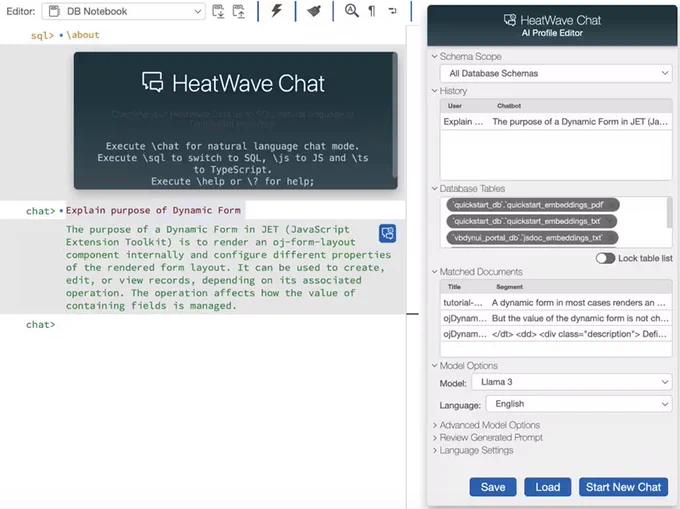Open the Model Llama 3 dropdown
Viewport: 680px width, 509px height.
point(572,382)
